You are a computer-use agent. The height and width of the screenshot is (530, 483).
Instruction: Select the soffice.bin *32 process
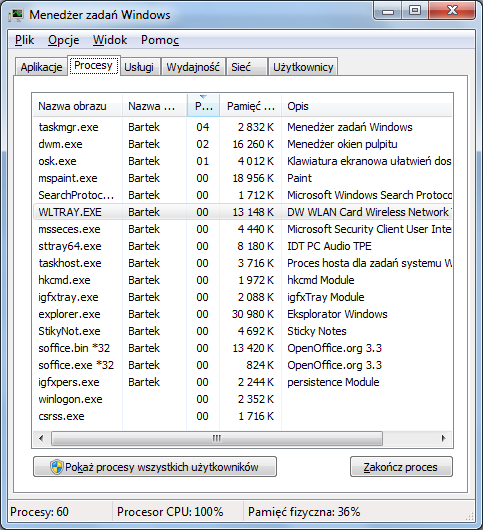coord(242,348)
